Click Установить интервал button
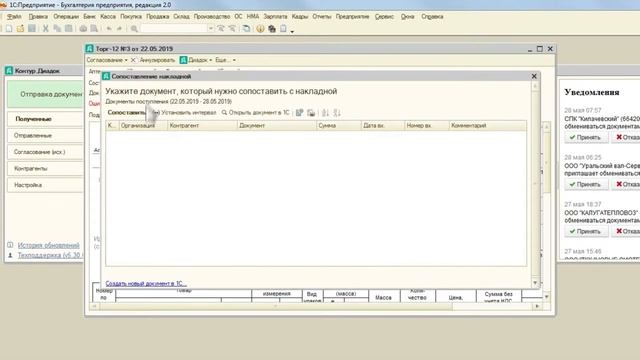This screenshot has height=360, width=640. point(184,113)
